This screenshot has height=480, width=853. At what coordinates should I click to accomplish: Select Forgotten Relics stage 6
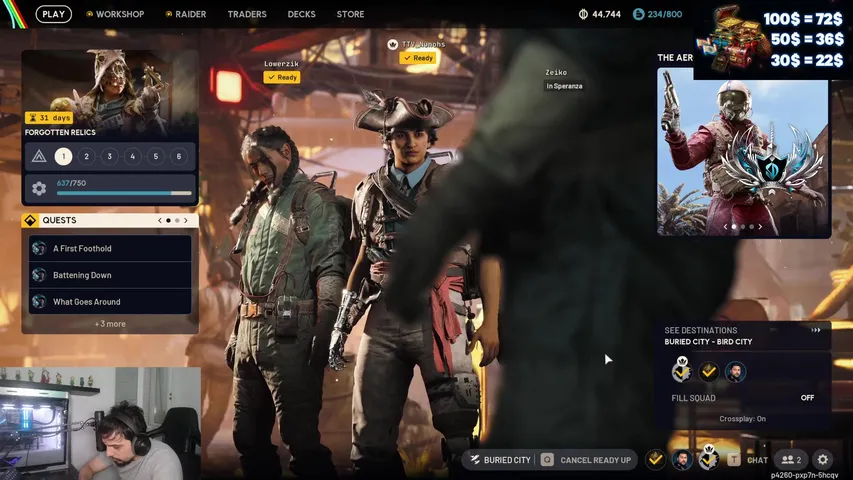pos(179,157)
